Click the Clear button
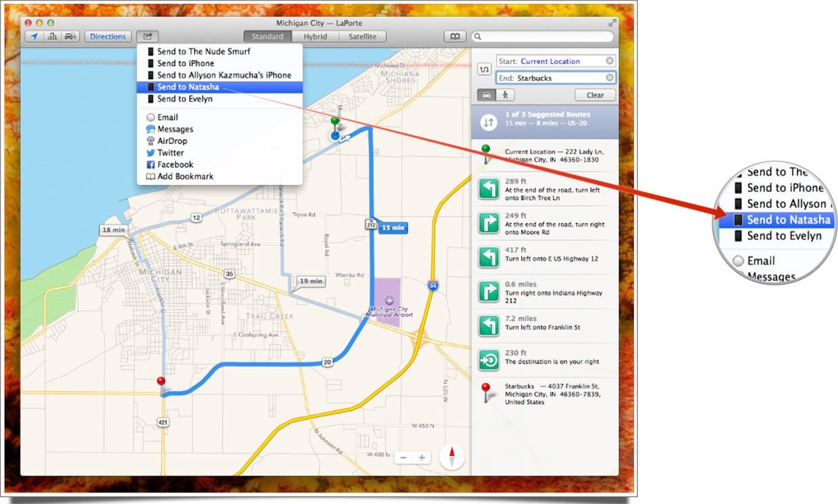Viewport: 838px width, 504px height. click(595, 95)
